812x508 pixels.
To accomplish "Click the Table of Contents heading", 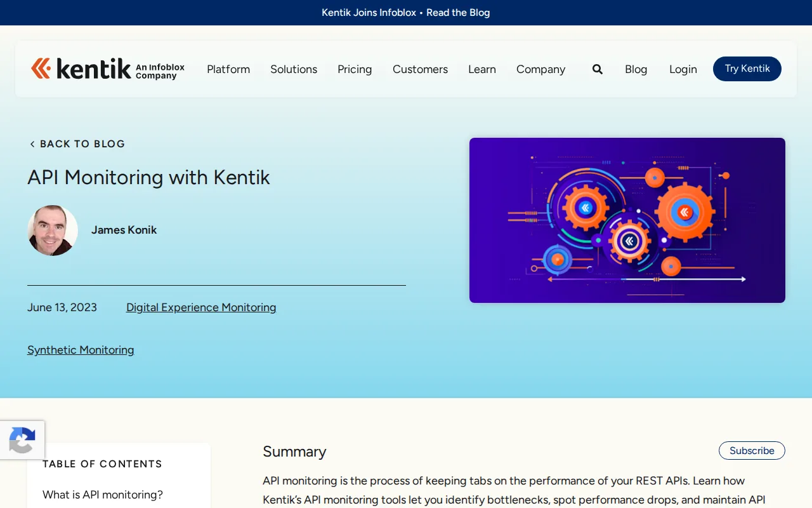I will tap(102, 464).
